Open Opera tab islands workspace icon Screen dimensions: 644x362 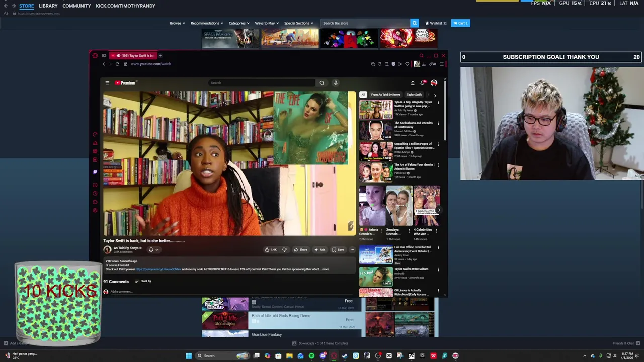[x=104, y=55]
